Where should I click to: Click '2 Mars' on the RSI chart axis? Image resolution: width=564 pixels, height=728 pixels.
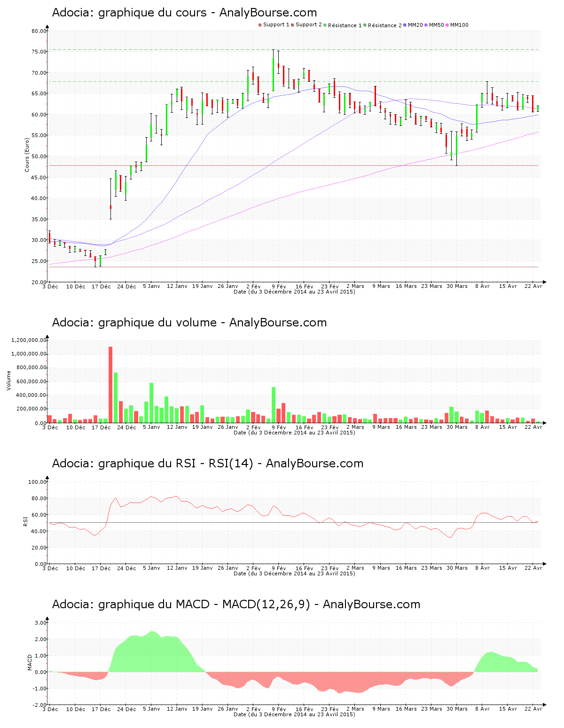pyautogui.click(x=355, y=568)
